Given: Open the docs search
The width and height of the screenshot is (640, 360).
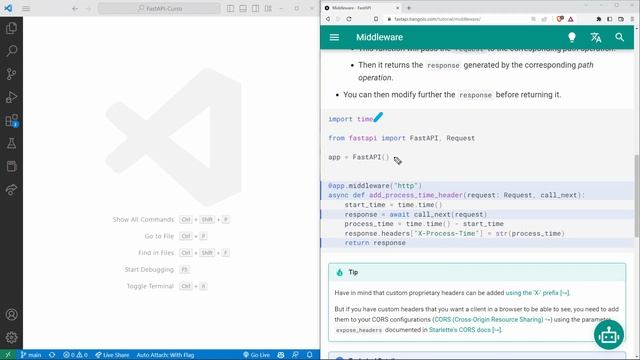Looking at the screenshot, I should pyautogui.click(x=619, y=37).
